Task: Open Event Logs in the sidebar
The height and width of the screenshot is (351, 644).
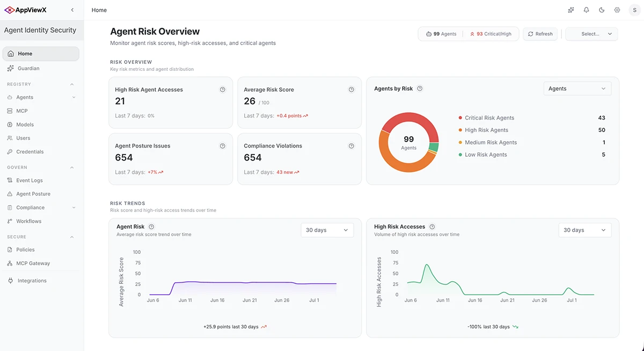Action: click(x=41, y=180)
